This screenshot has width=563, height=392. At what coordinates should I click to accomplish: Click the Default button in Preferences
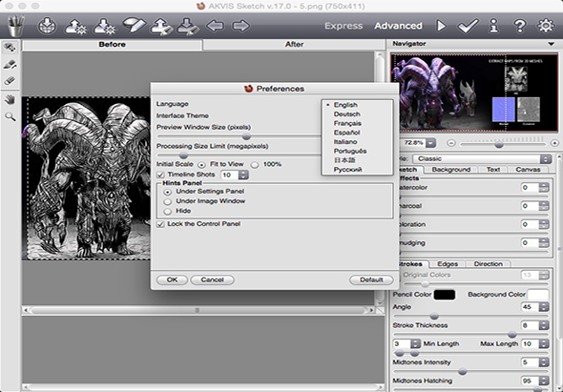coord(371,279)
